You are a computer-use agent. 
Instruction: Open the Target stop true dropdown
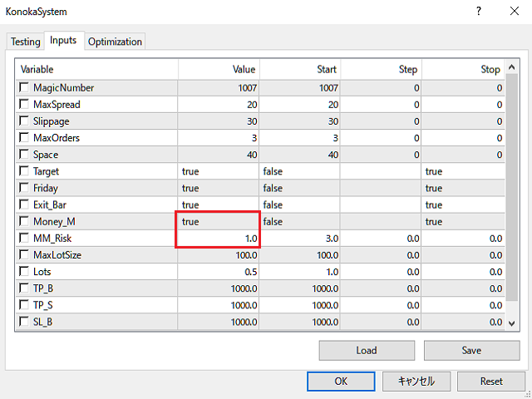(464, 171)
